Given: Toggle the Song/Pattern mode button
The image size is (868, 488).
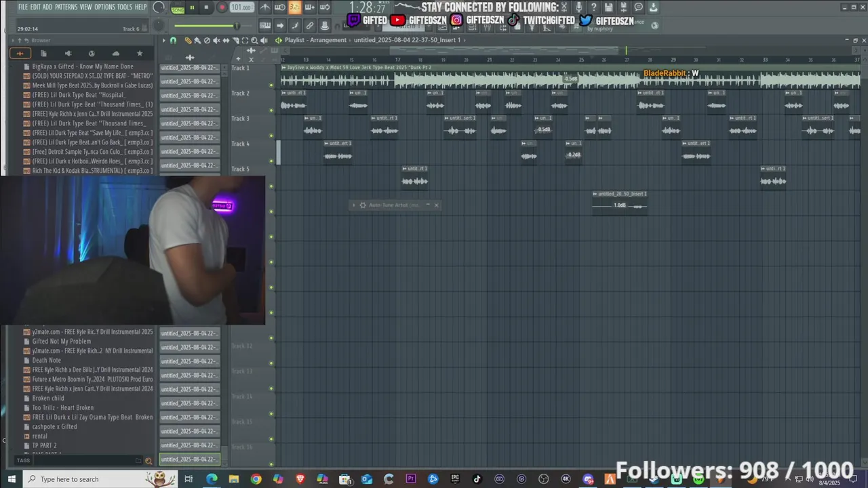Looking at the screenshot, I should (x=178, y=7).
